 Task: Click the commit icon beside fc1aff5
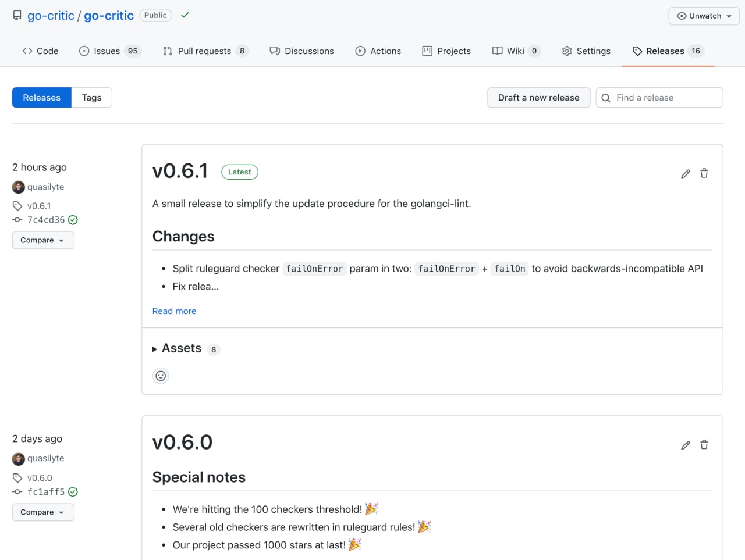(17, 492)
